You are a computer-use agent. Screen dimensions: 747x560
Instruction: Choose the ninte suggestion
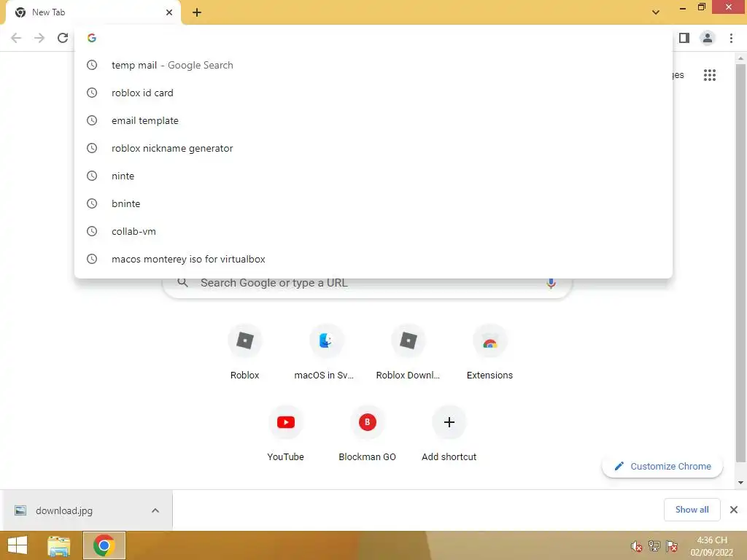tap(373, 176)
